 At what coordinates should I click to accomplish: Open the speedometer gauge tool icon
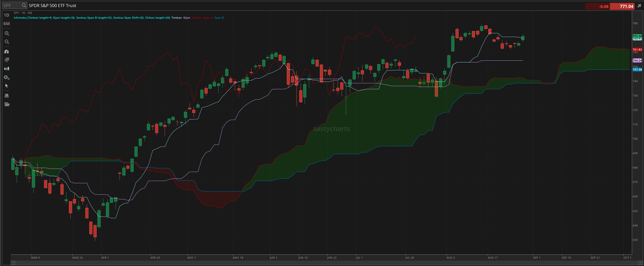(x=7, y=52)
